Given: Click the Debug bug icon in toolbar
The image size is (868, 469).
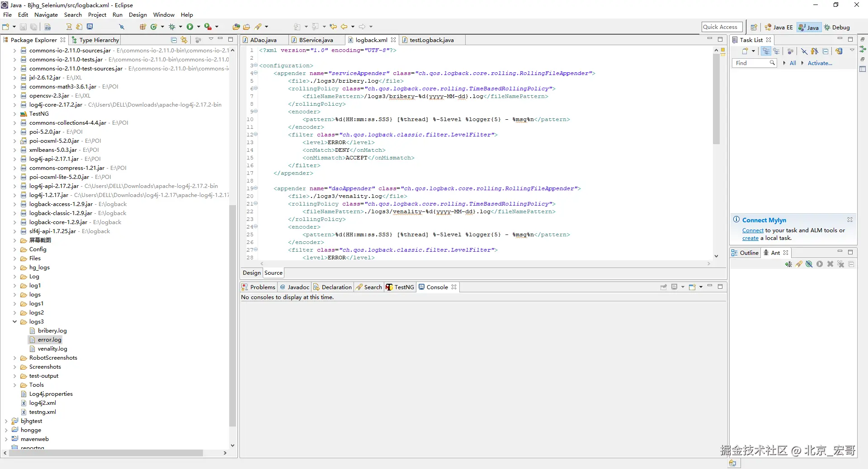Looking at the screenshot, I should pyautogui.click(x=172, y=27).
